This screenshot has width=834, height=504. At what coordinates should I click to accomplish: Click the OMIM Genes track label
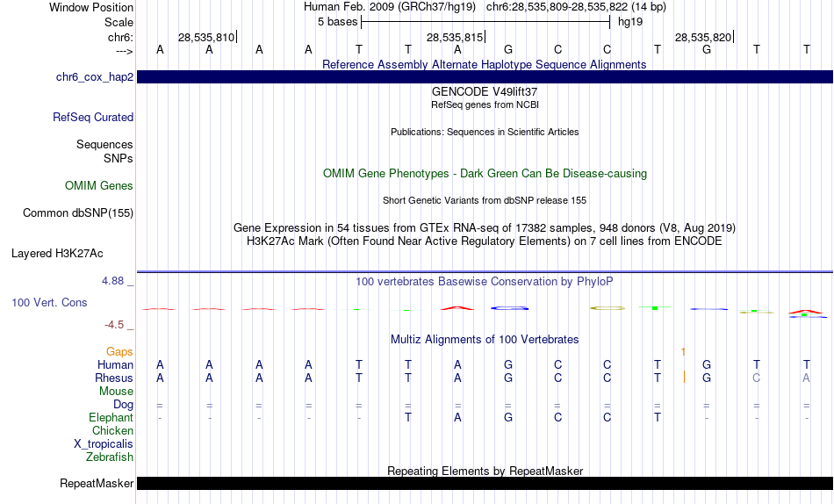coord(99,186)
